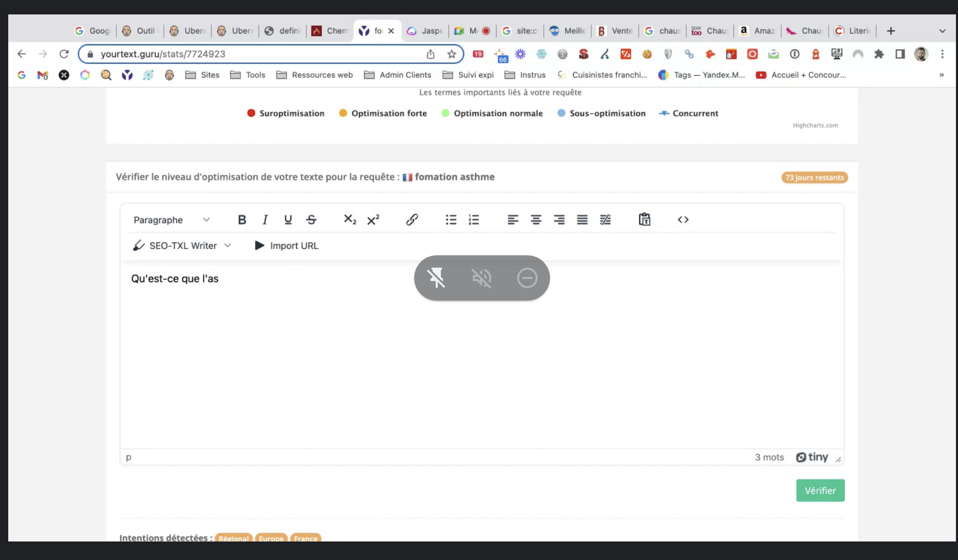This screenshot has height=560, width=958.
Task: Open the Suivi expi bookmarks folder
Action: coord(468,75)
